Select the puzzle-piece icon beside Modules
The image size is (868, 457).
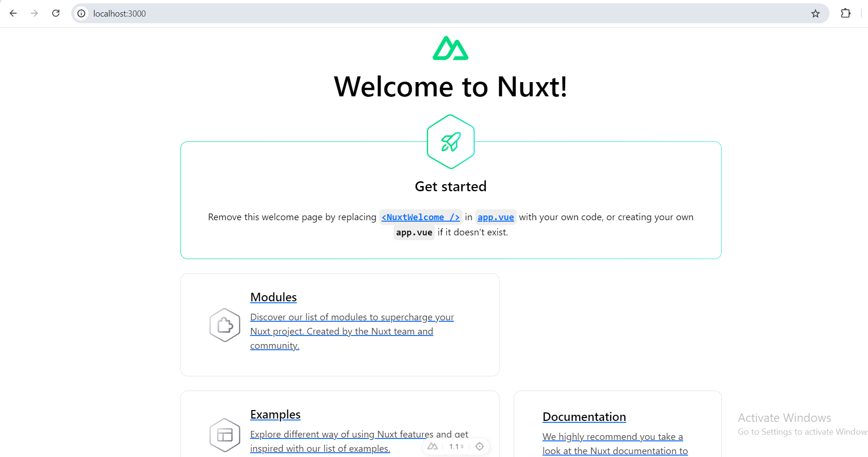pos(225,325)
